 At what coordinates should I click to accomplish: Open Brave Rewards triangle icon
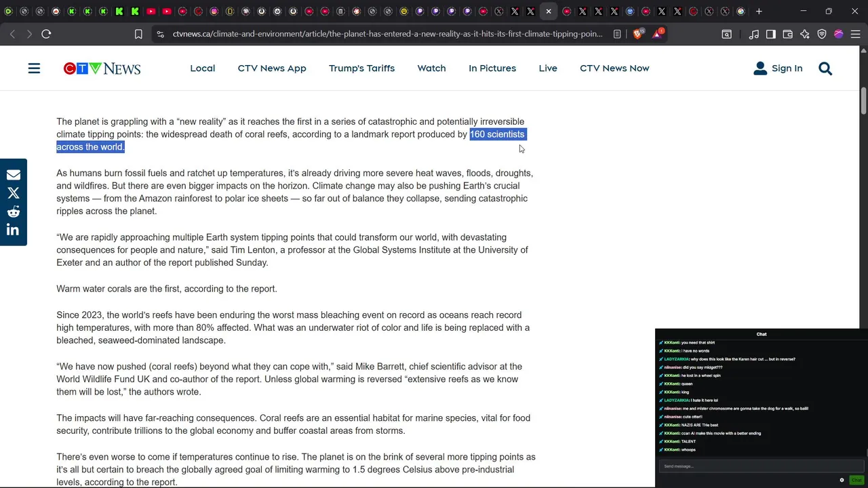pos(658,33)
